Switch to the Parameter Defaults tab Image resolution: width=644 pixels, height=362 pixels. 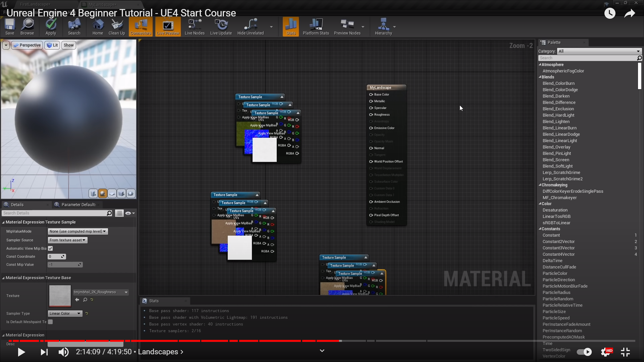pos(78,204)
